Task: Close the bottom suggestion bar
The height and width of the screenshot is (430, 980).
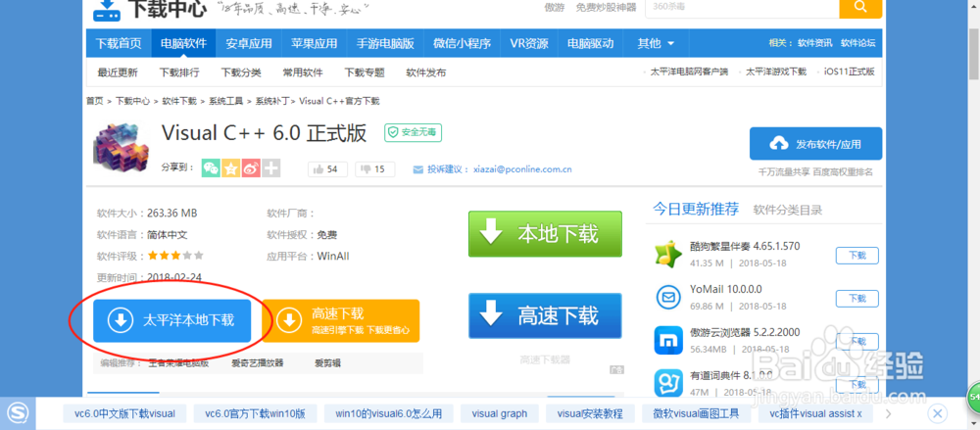Action: tap(936, 413)
